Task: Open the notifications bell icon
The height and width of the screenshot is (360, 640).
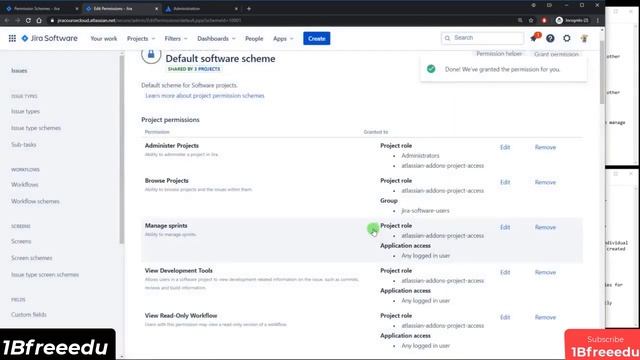Action: (x=534, y=38)
